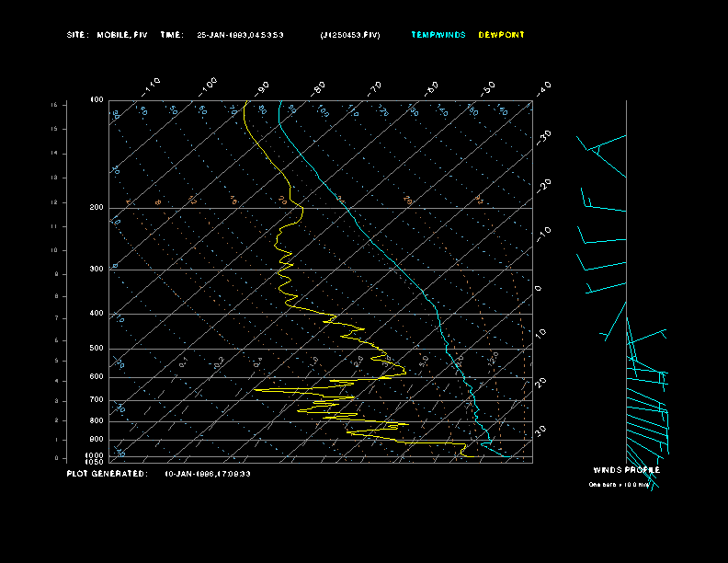This screenshot has width=728, height=563.
Task: Click the cyan TEMP/WINDS legend label
Action: [x=438, y=35]
